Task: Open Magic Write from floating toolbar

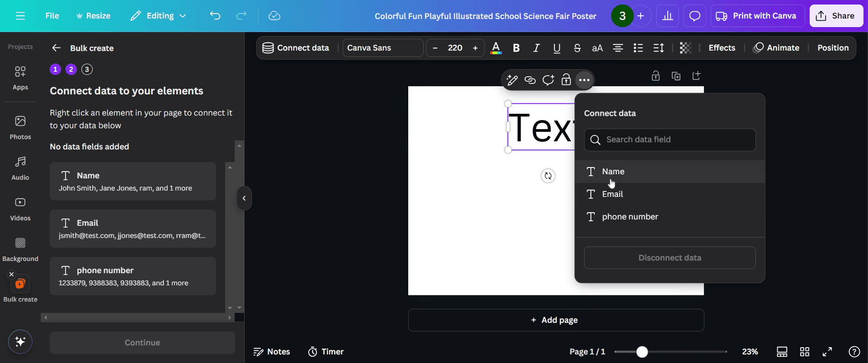Action: coord(512,80)
